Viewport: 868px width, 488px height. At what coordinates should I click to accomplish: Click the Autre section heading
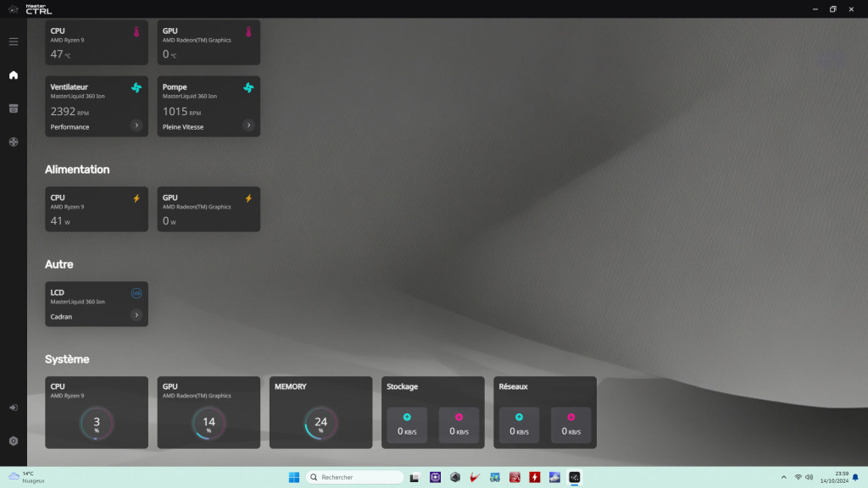point(58,264)
